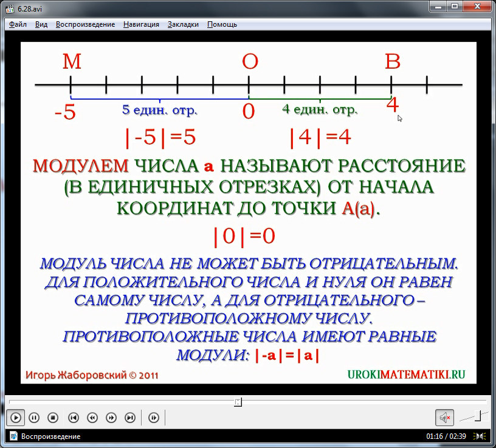The width and height of the screenshot is (496, 448).
Task: Pause the video playback
Action: (34, 418)
